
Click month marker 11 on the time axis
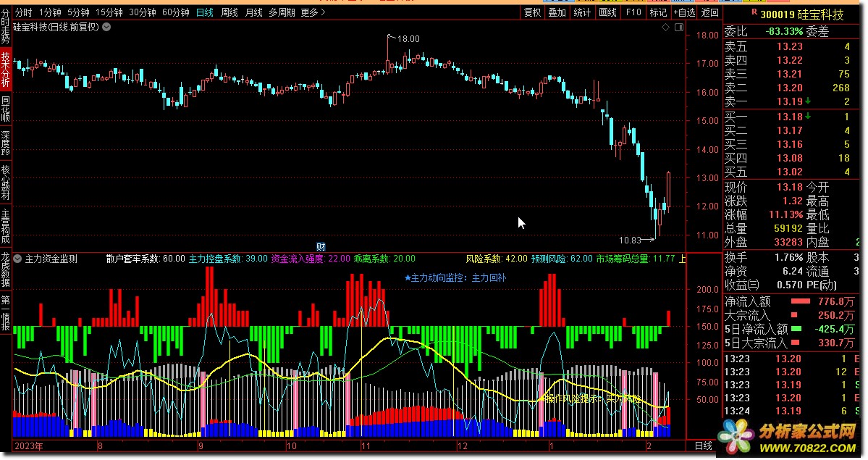(x=366, y=446)
